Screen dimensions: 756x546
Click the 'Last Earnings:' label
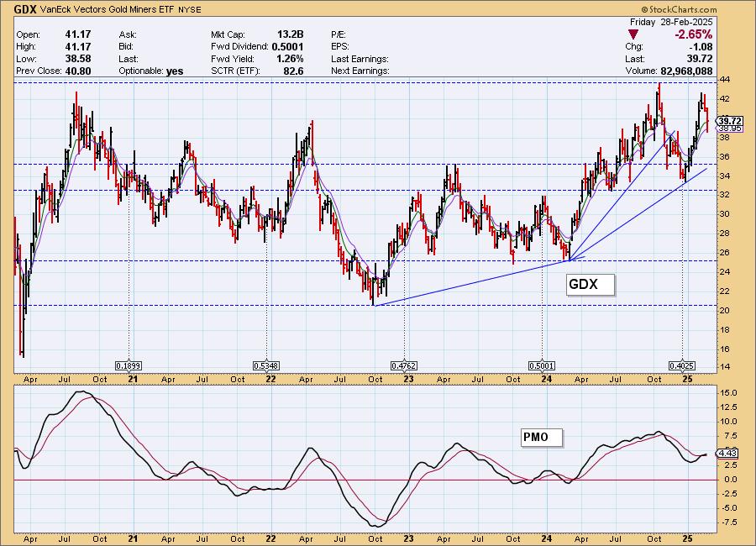click(x=360, y=59)
